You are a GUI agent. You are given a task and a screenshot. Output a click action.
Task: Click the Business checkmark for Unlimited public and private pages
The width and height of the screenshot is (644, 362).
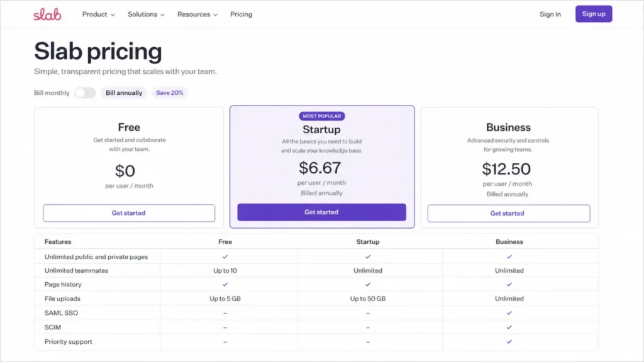tap(509, 257)
